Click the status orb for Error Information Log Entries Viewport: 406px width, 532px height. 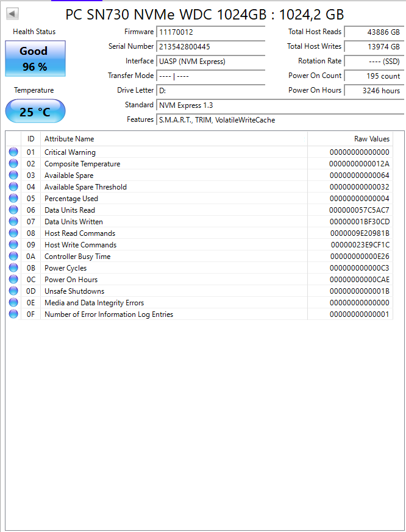[x=13, y=314]
